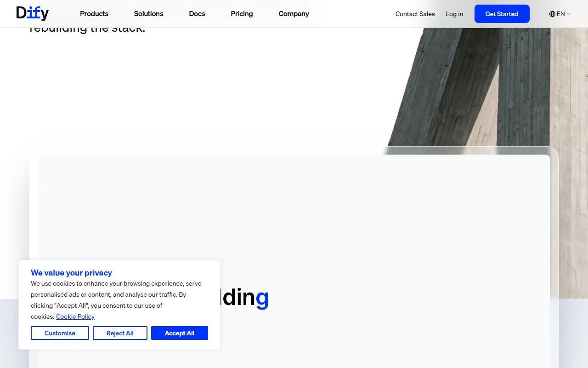
Task: Open the Company menu
Action: point(294,14)
